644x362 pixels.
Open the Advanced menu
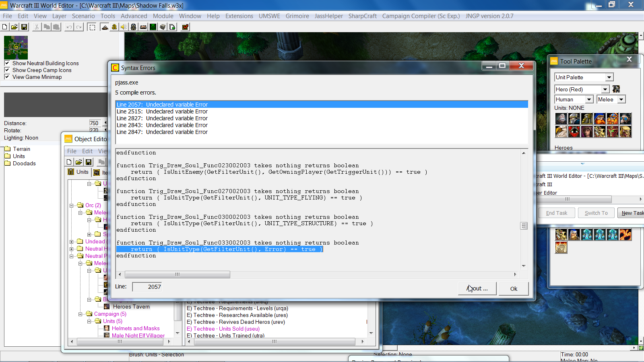[x=134, y=16]
